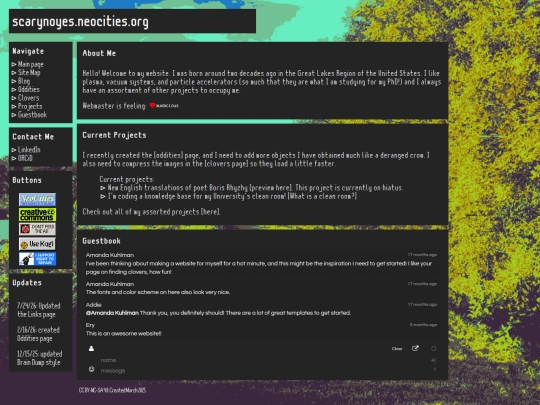Click 'The fonts and color scheme' guestbook message

pos(158,292)
